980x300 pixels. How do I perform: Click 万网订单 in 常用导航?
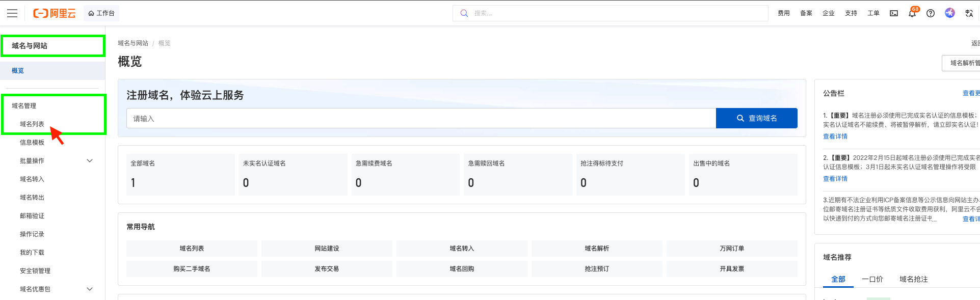(x=732, y=249)
